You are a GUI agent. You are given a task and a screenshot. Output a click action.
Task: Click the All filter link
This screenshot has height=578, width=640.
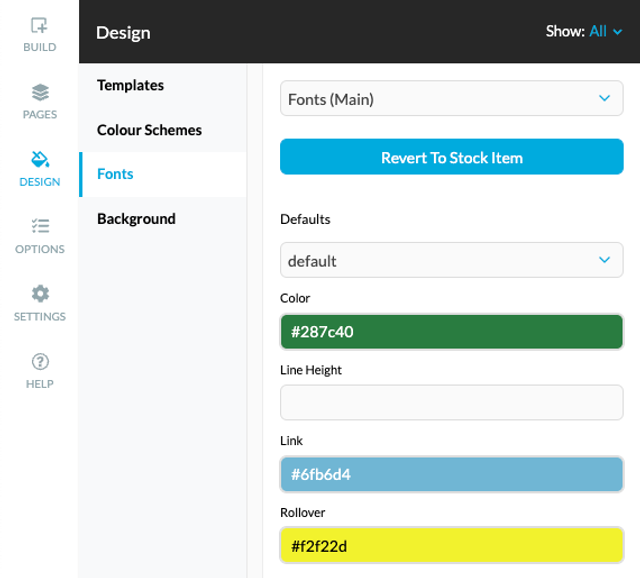click(x=598, y=31)
